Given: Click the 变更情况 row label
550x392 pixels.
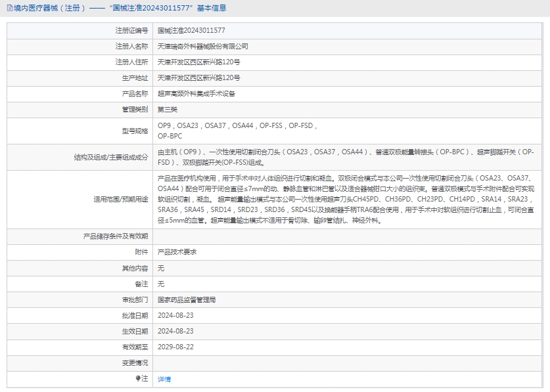Looking at the screenshot, I should point(135,362).
